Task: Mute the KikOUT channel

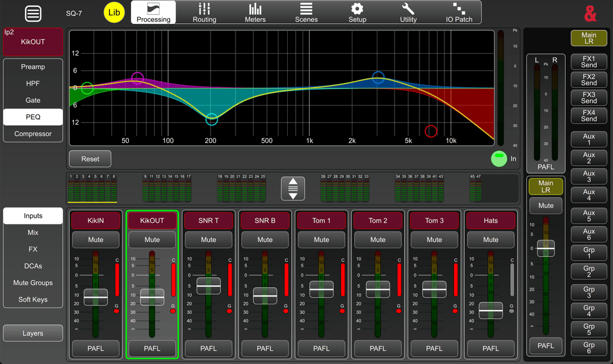Action: tap(152, 240)
